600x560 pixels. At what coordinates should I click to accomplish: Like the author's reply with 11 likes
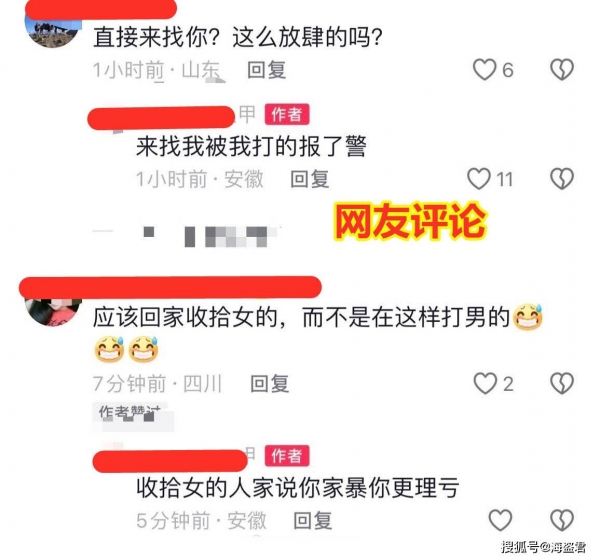pyautogui.click(x=479, y=179)
